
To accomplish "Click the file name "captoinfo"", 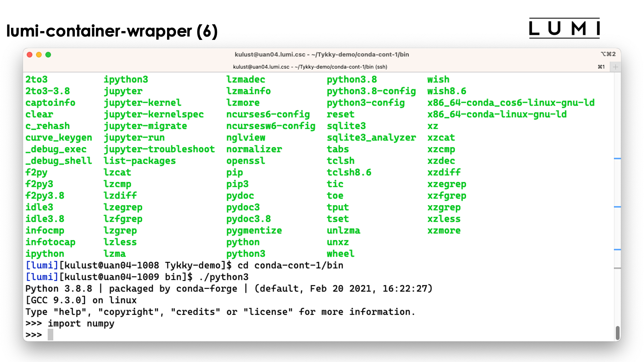I will 50,103.
